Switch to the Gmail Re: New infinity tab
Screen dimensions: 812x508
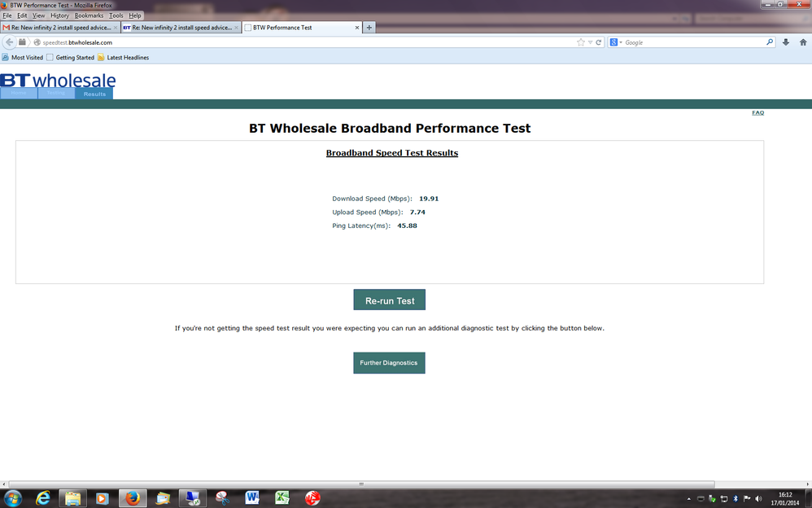tap(60, 28)
